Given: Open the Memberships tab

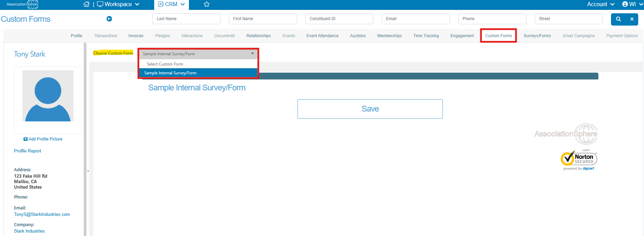Looking at the screenshot, I should pos(389,36).
